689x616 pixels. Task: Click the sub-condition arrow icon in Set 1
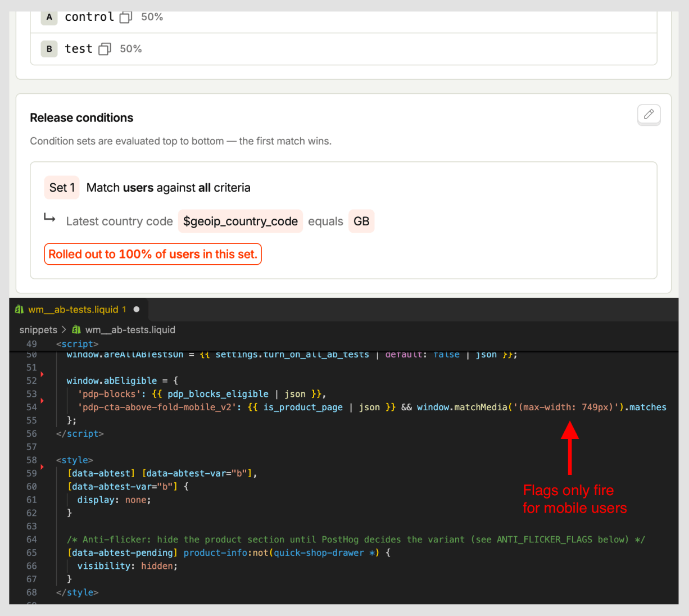click(x=50, y=218)
